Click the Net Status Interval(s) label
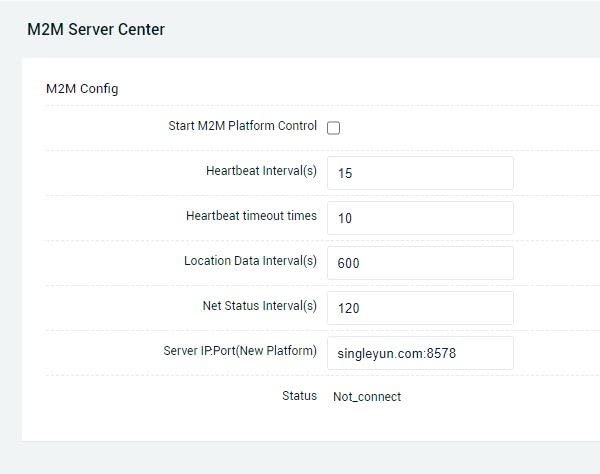 click(x=259, y=306)
